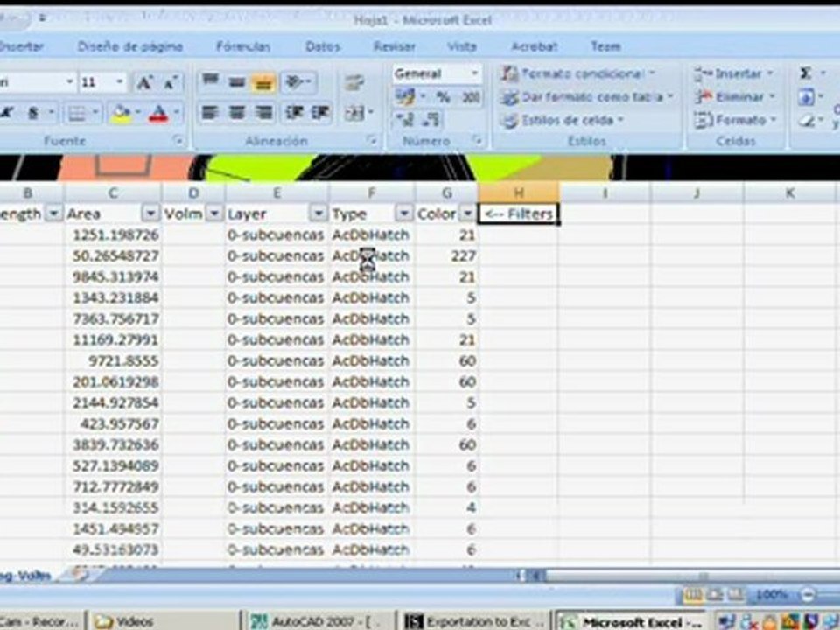Increase decimal places
Image resolution: width=840 pixels, height=630 pixels.
(405, 120)
